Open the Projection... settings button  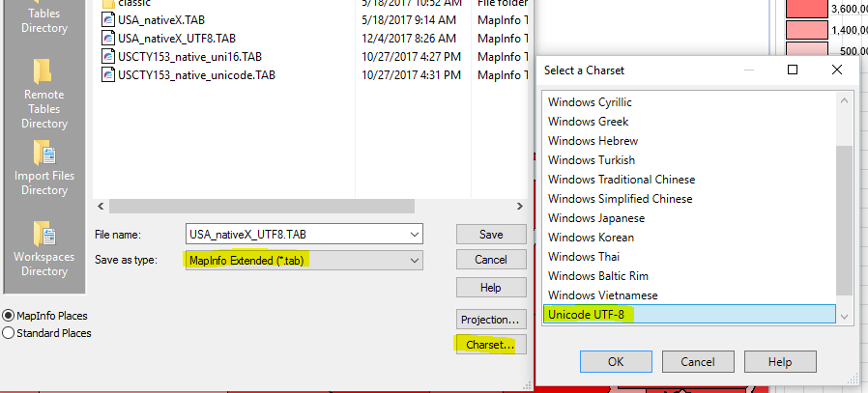pyautogui.click(x=490, y=319)
